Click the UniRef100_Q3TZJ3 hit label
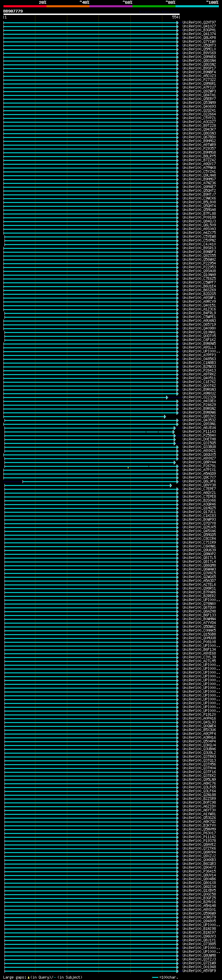Image resolution: width=222 pixels, height=980 pixels. coord(199,959)
